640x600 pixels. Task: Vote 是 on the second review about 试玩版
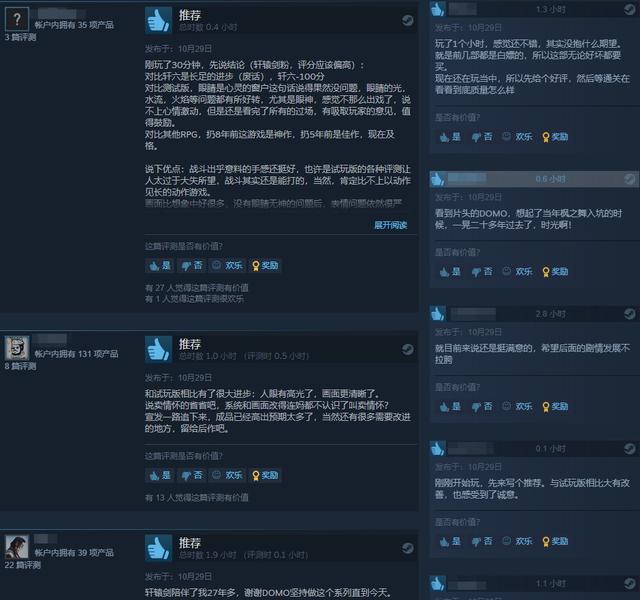pos(160,476)
